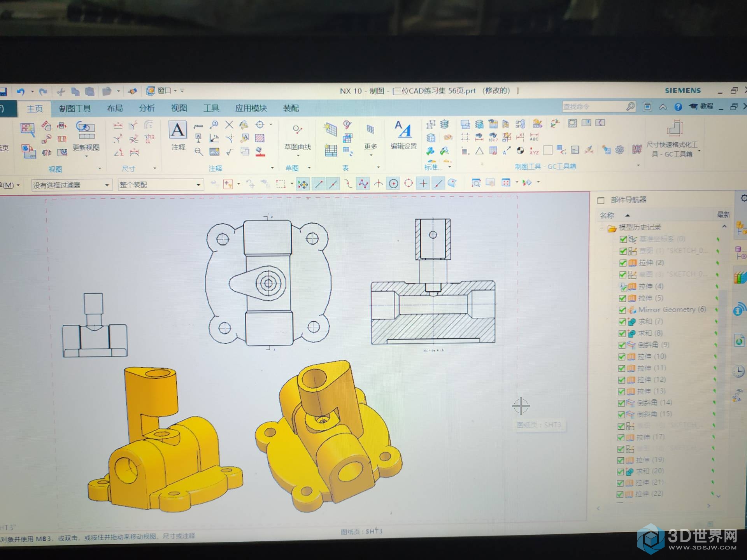Toggle the 求和 (7) feature checkbox

622,322
